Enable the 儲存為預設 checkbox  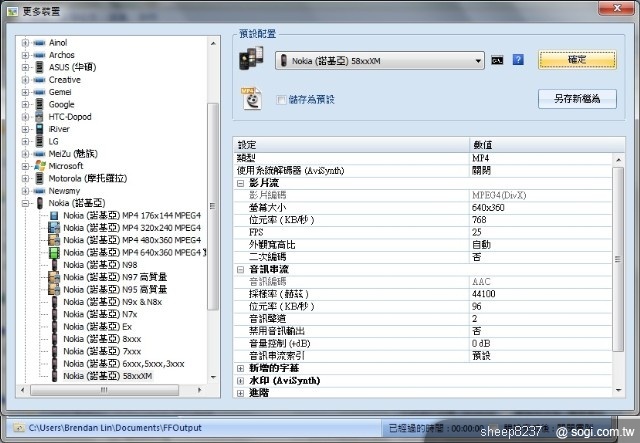pyautogui.click(x=281, y=99)
